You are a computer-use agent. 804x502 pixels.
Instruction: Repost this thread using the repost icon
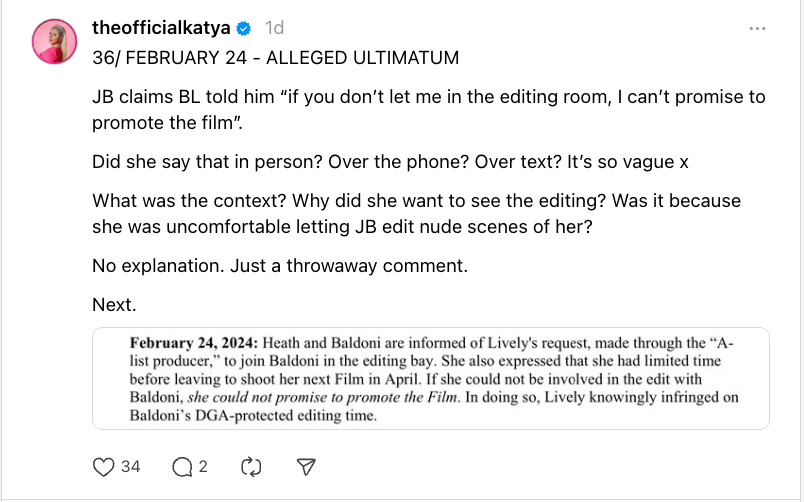click(x=251, y=466)
